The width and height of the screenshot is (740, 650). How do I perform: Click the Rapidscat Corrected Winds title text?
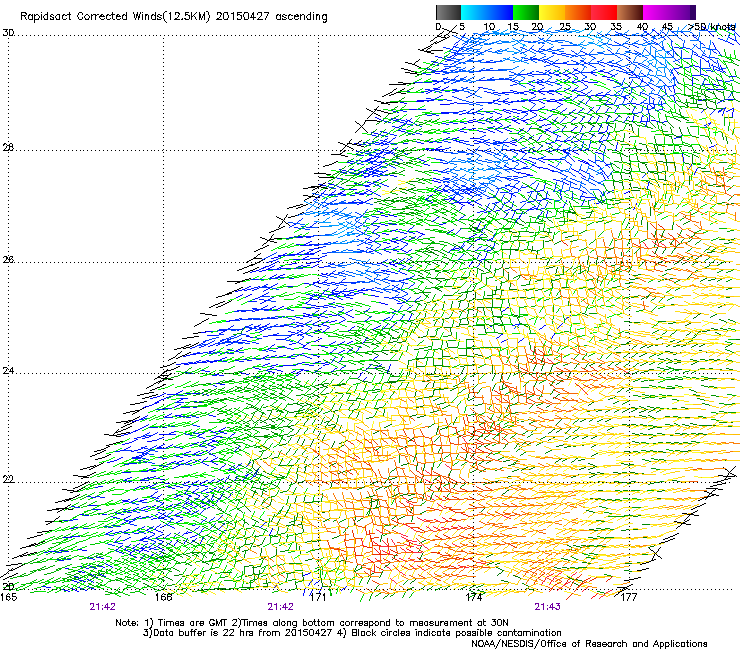click(x=173, y=16)
